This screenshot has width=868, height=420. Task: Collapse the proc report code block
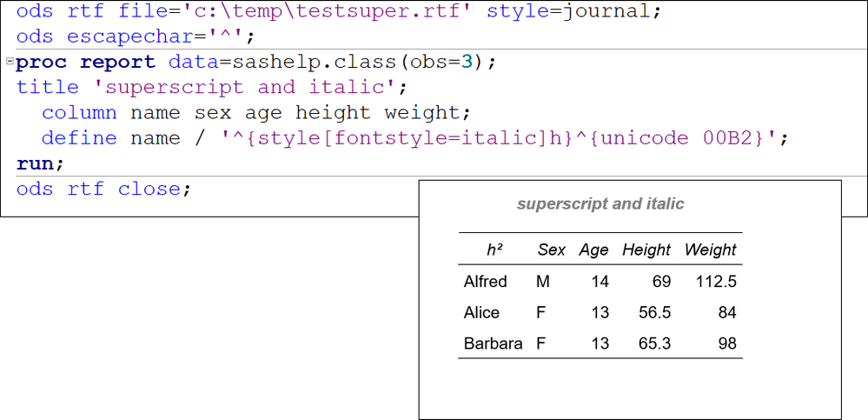(9, 63)
